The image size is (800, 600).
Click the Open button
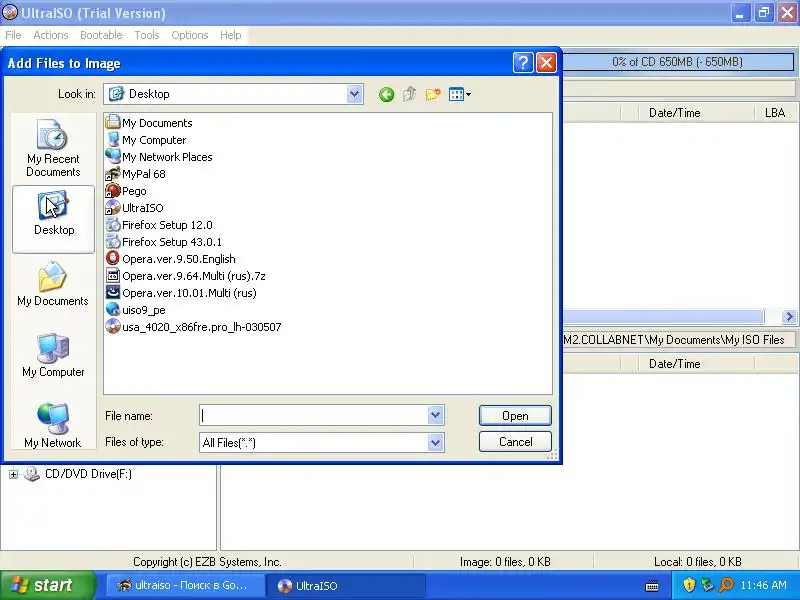[x=515, y=416]
